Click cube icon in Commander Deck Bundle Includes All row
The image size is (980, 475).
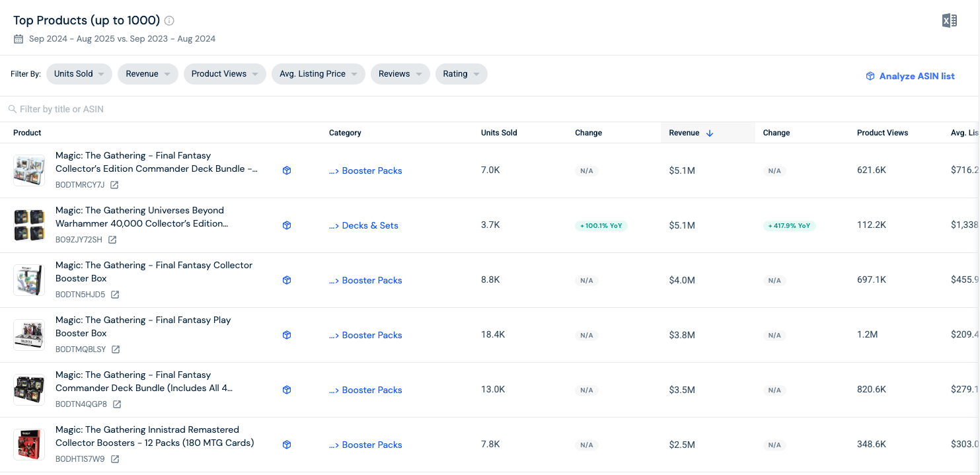click(287, 390)
